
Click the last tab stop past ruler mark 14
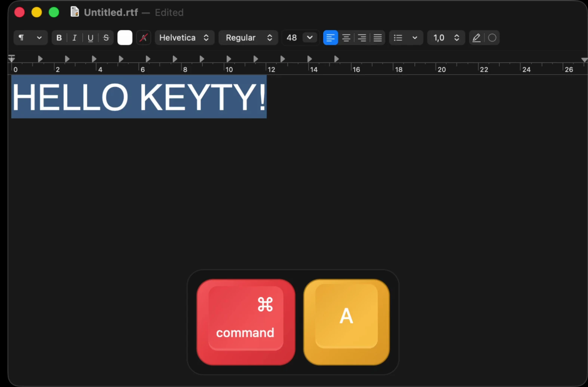(x=336, y=59)
